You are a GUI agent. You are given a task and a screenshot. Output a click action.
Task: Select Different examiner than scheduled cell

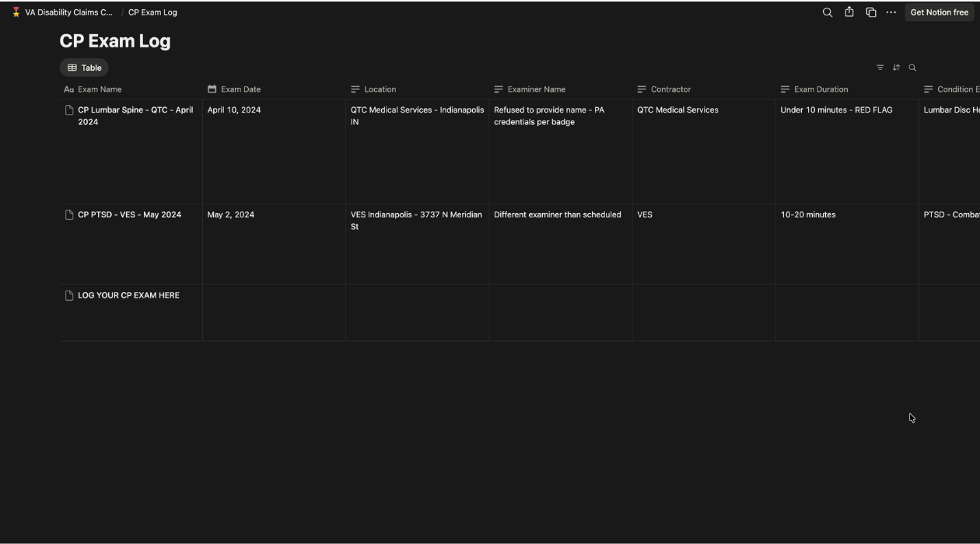(x=560, y=244)
